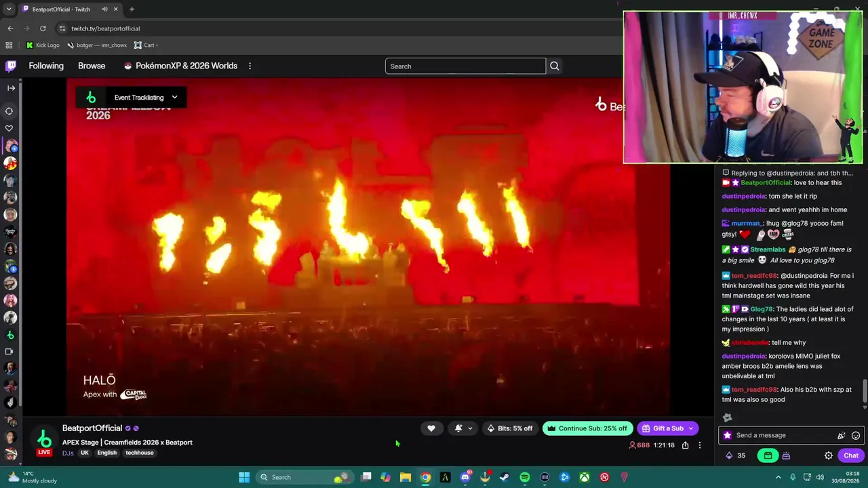Open the Xbox app from the taskbar
This screenshot has height=488, width=868.
(585, 477)
